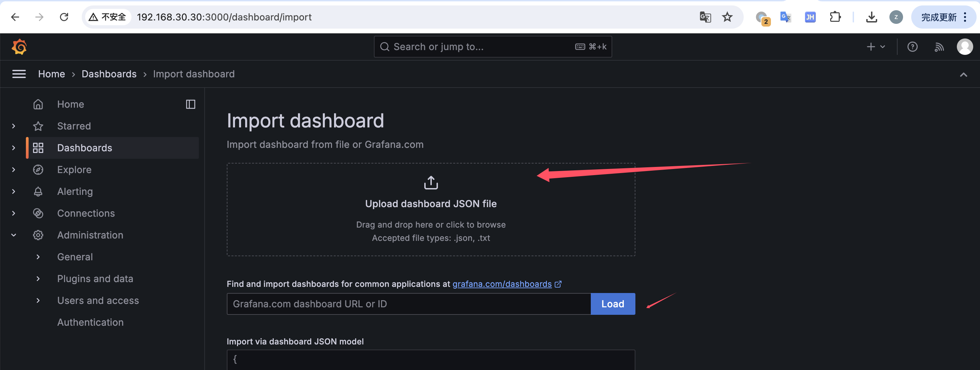Screen dimensions: 980x370
Task: Toggle the hamburger navigation menu
Action: (x=19, y=74)
